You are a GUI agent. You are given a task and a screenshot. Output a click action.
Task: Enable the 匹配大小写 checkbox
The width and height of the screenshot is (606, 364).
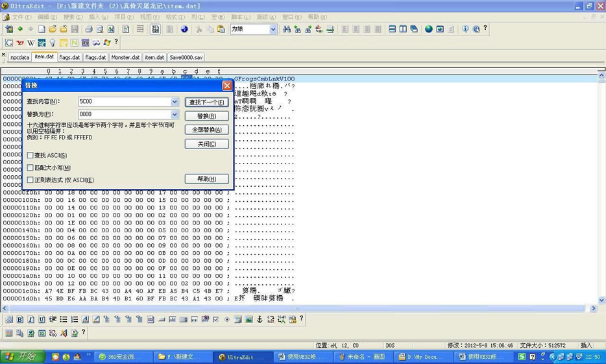(30, 167)
